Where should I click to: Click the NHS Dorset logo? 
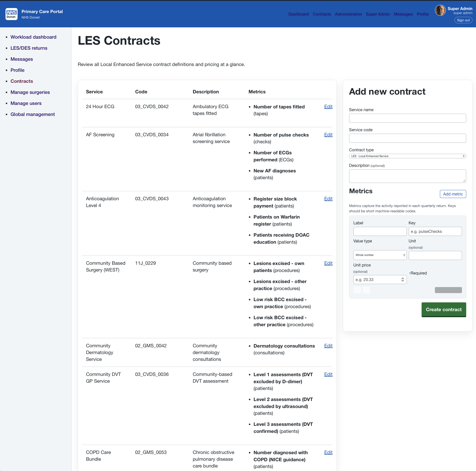[x=12, y=14]
